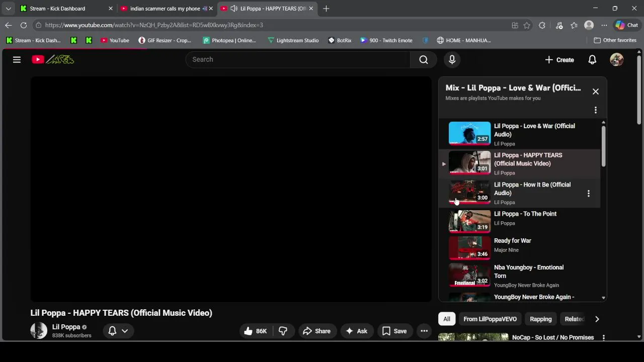Close the Mix playlist panel
Screen dimensions: 644x362
click(x=596, y=92)
